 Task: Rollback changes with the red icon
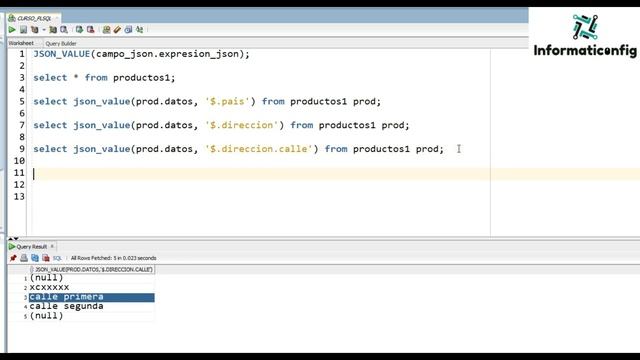click(x=91, y=29)
